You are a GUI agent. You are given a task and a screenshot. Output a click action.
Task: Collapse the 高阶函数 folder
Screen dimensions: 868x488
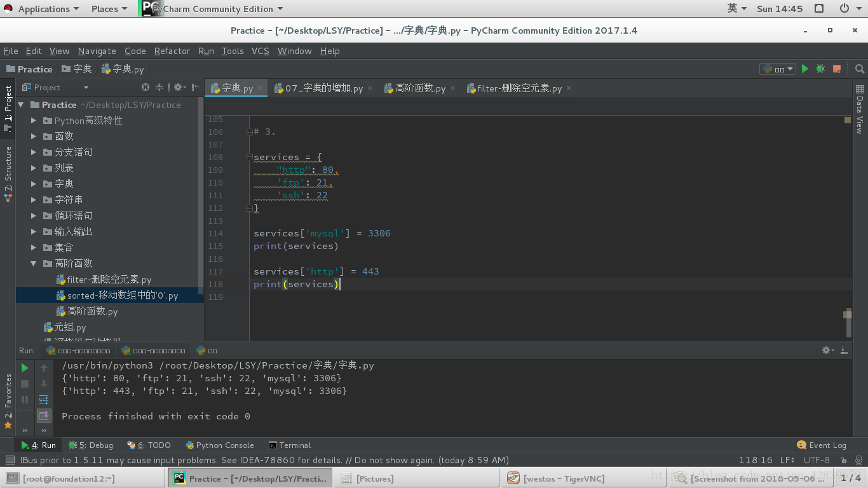point(34,264)
